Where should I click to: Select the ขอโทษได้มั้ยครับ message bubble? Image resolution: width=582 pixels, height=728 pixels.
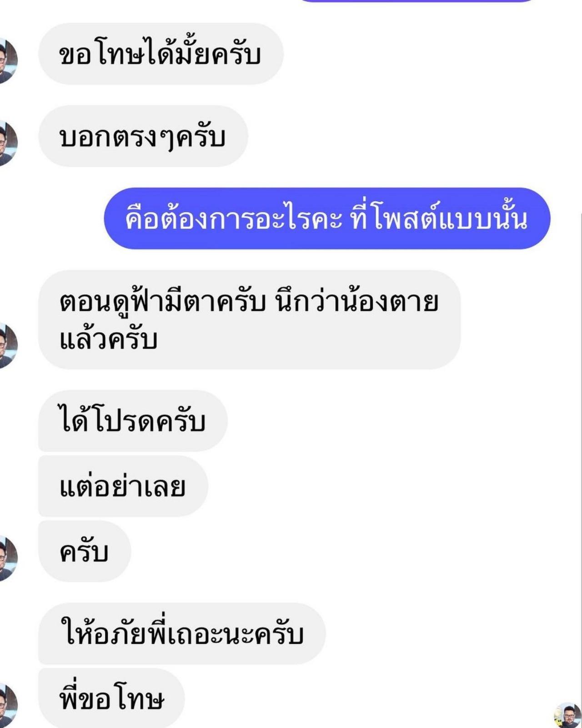pos(161,54)
